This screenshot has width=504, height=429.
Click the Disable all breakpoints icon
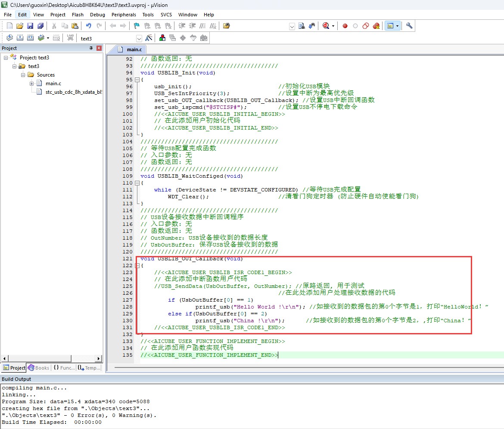point(365,26)
